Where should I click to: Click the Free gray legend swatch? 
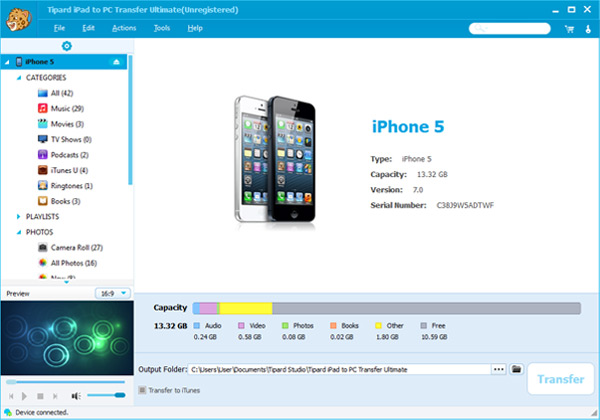[424, 326]
